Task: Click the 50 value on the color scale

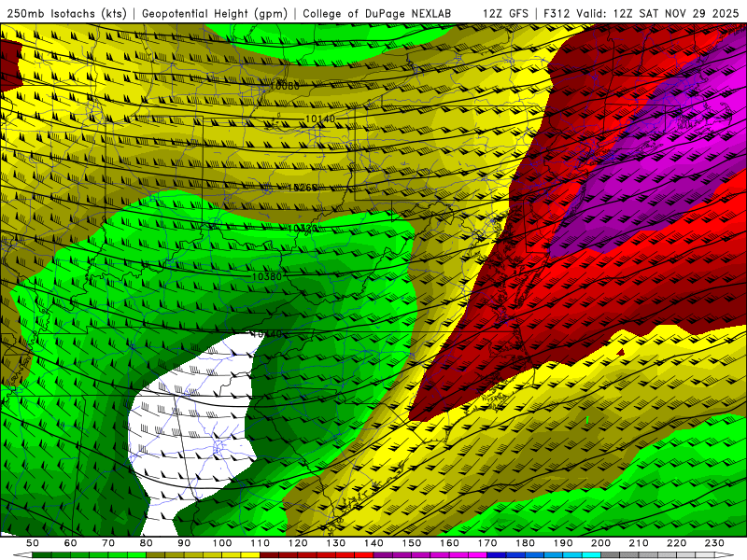Action: pyautogui.click(x=33, y=543)
